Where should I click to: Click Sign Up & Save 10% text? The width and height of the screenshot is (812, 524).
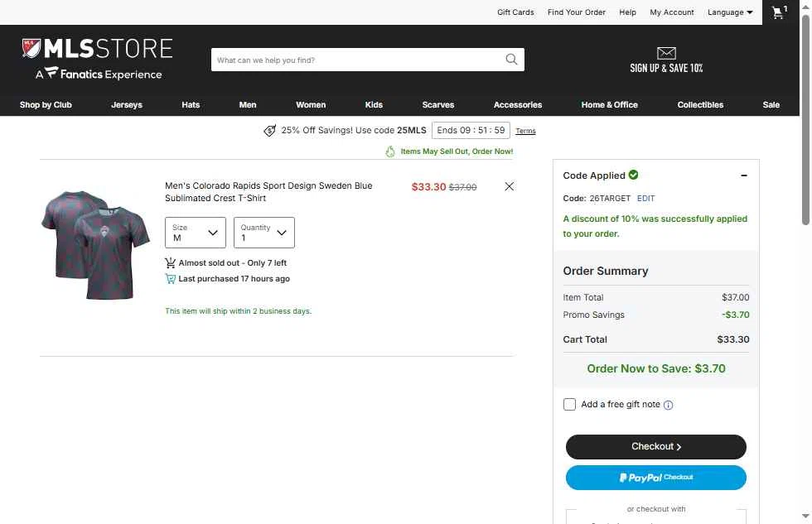666,68
